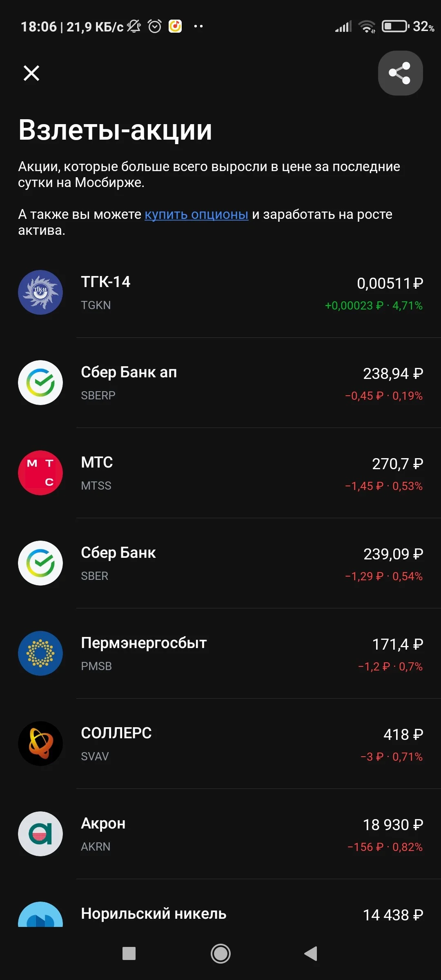
Task: Open Акрон price 18 930 ₽
Action: (393, 825)
